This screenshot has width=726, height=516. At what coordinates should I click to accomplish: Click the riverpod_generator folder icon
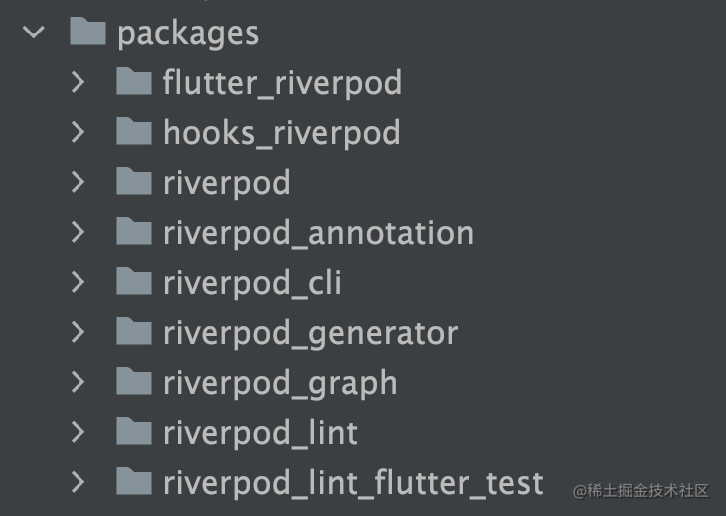[133, 331]
